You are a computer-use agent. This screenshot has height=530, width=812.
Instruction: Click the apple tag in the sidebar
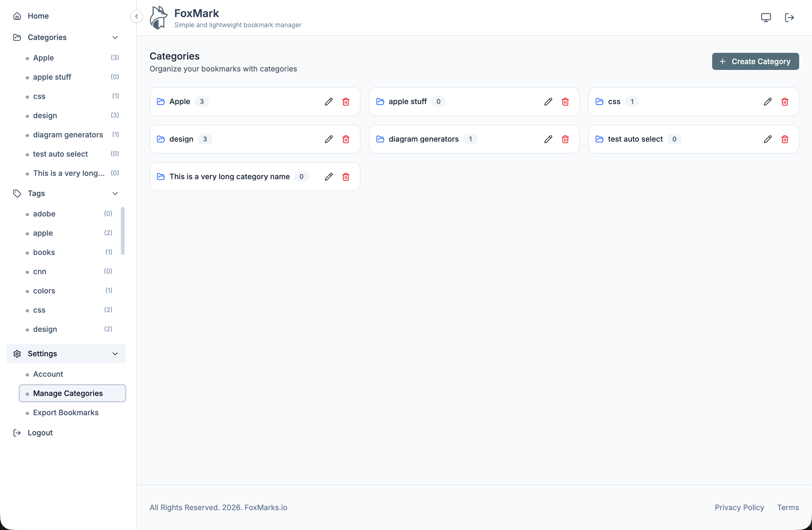[x=42, y=233]
